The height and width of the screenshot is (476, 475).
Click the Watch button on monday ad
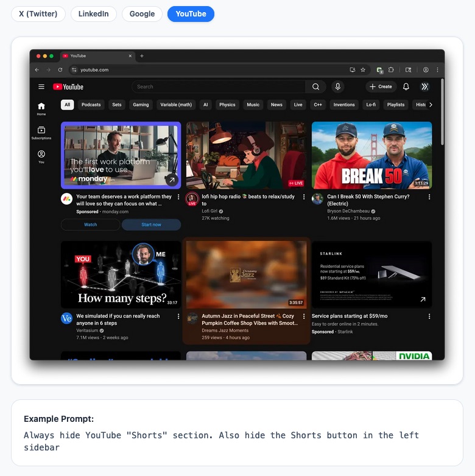point(91,225)
